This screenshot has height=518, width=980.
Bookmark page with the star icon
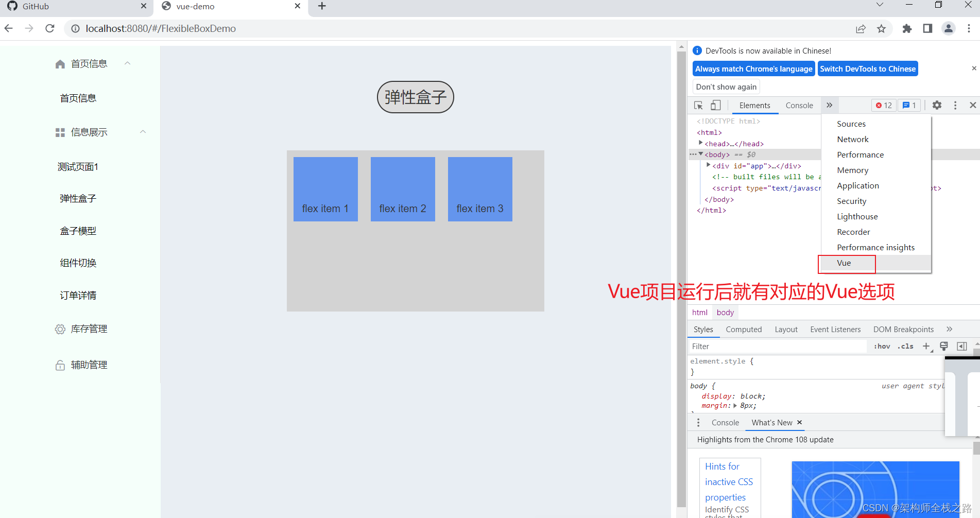(x=882, y=28)
